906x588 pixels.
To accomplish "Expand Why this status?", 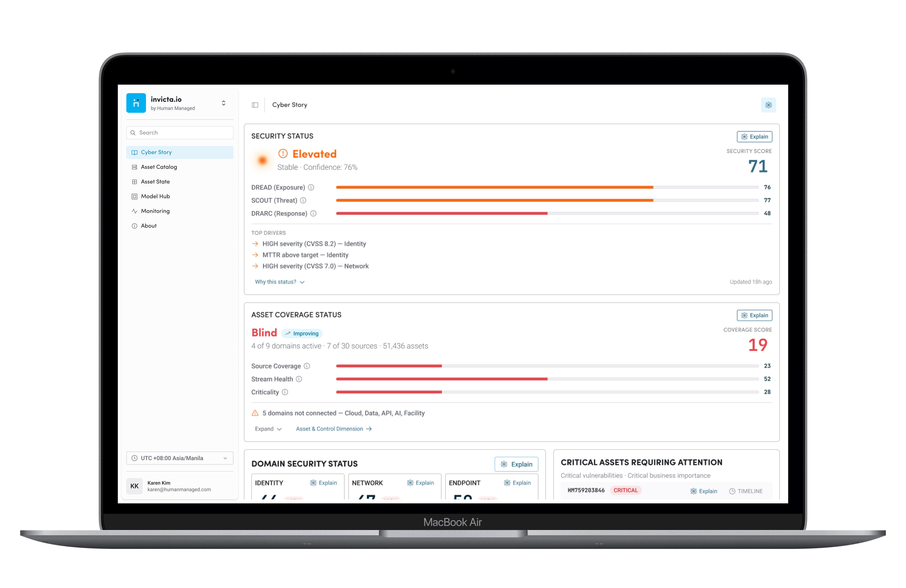I will tap(280, 282).
